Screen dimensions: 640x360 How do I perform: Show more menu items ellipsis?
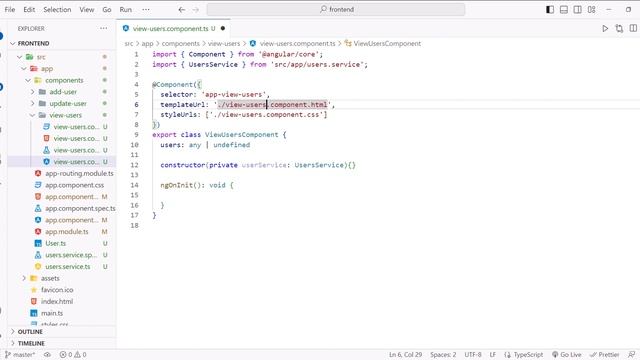coord(146,9)
